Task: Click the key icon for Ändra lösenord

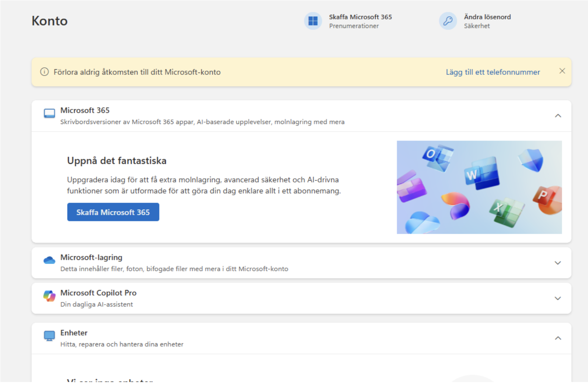Action: [448, 21]
